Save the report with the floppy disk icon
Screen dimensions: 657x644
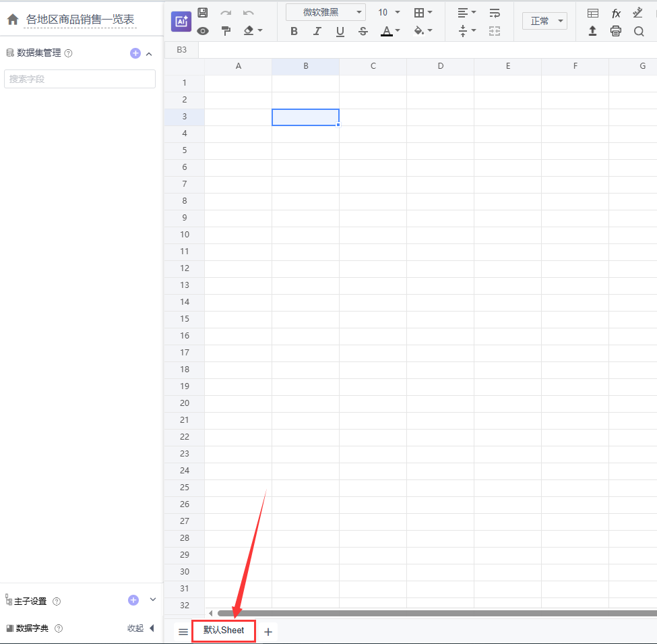point(203,13)
